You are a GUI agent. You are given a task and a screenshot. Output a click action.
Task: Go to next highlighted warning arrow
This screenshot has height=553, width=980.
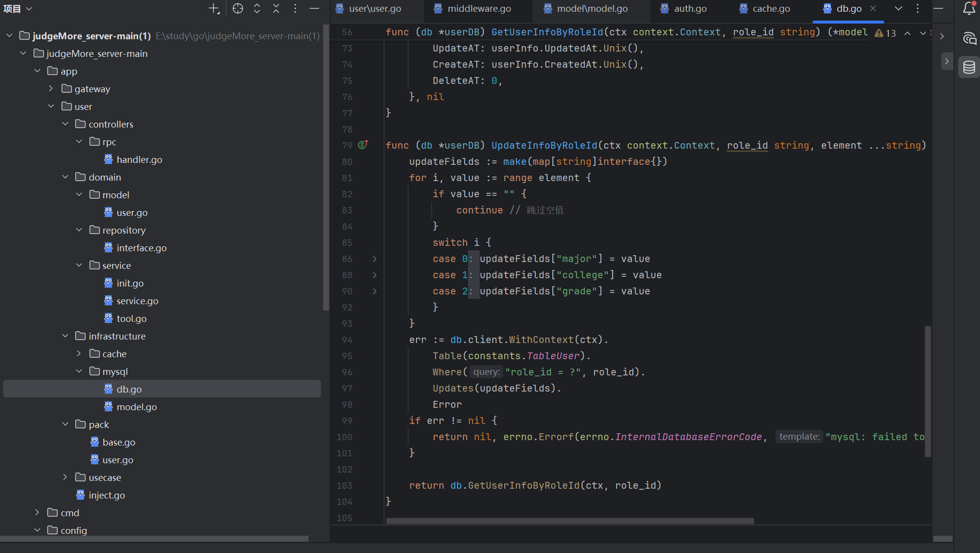923,33
